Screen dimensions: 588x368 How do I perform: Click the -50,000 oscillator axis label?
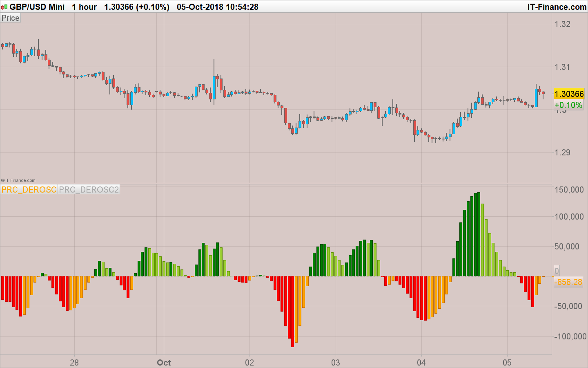568,306
